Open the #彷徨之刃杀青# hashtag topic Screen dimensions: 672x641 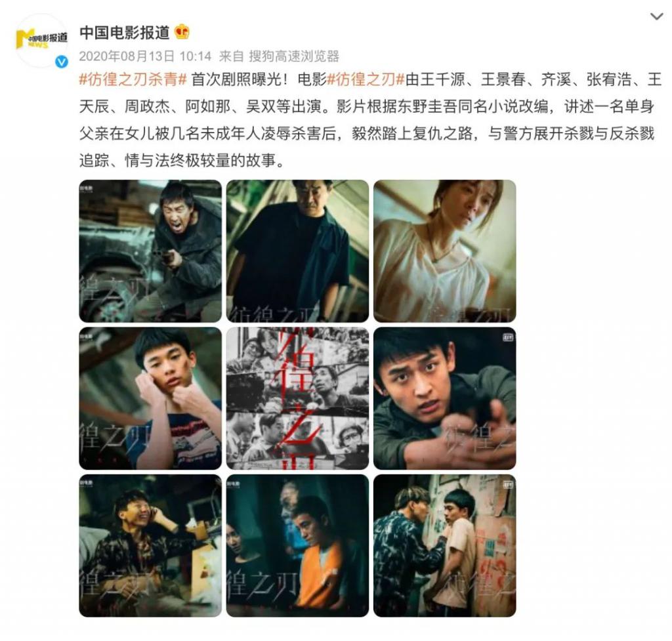pyautogui.click(x=133, y=79)
